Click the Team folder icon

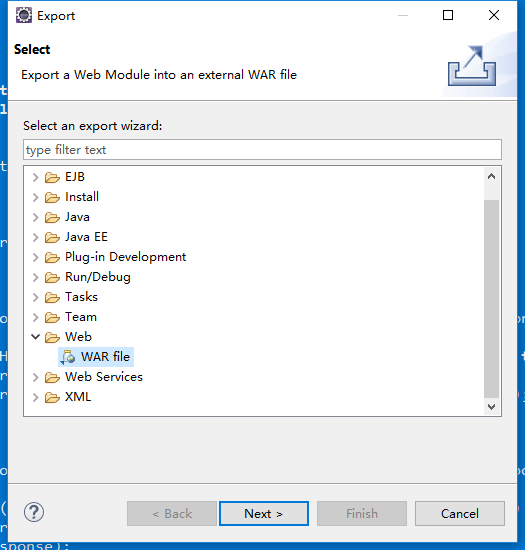point(52,317)
